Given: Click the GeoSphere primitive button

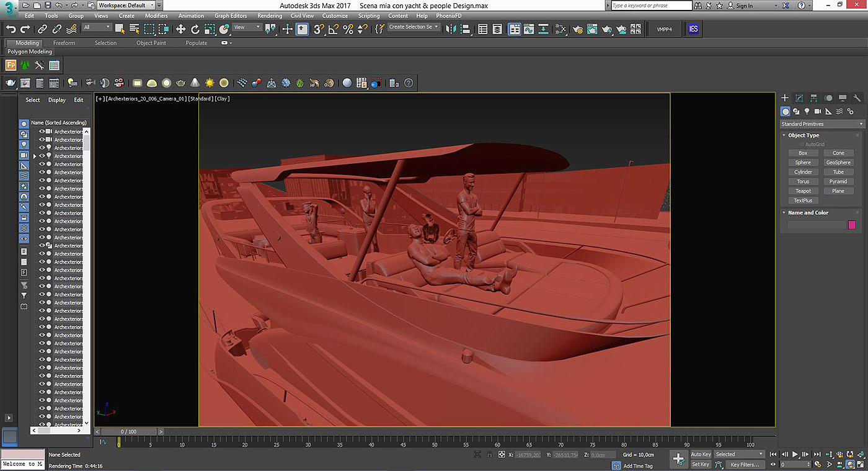Looking at the screenshot, I should tap(838, 163).
